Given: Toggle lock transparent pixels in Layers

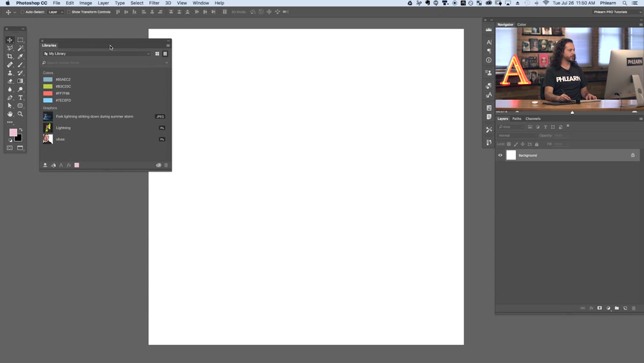Looking at the screenshot, I should [x=509, y=144].
